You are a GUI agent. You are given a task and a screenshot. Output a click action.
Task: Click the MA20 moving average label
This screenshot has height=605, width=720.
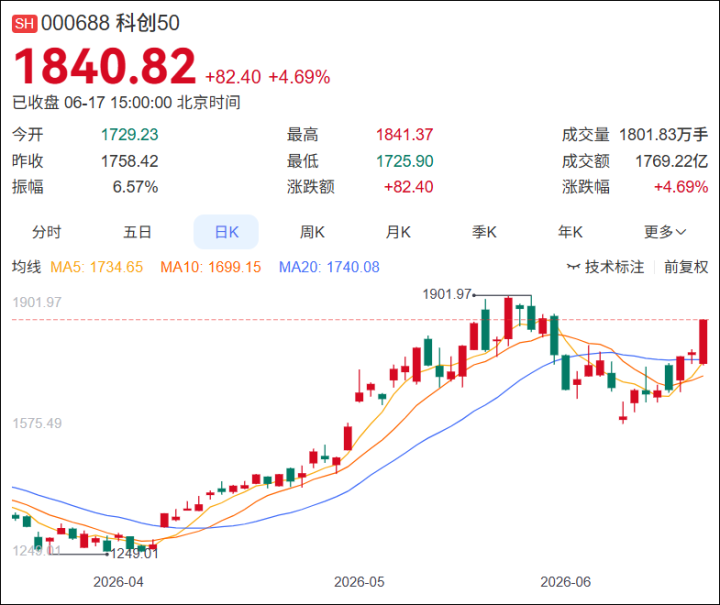tap(329, 267)
